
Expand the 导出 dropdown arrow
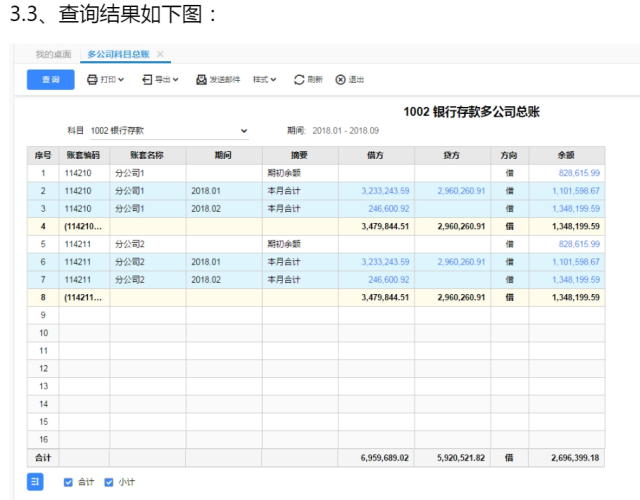tap(176, 80)
